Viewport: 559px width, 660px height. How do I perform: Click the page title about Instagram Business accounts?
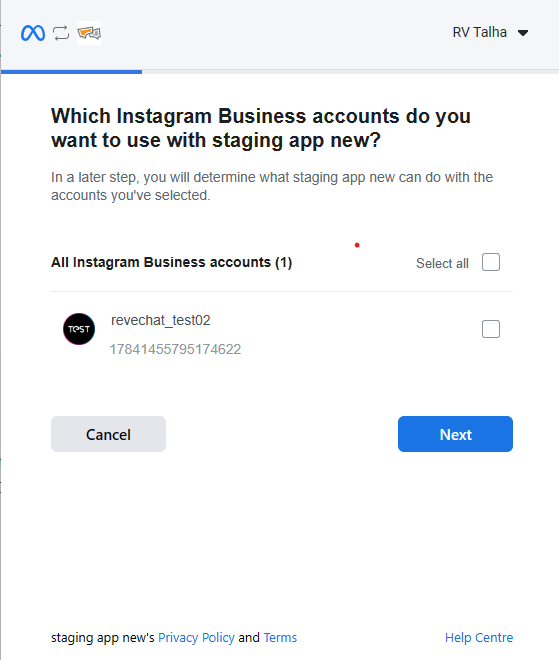(x=261, y=128)
